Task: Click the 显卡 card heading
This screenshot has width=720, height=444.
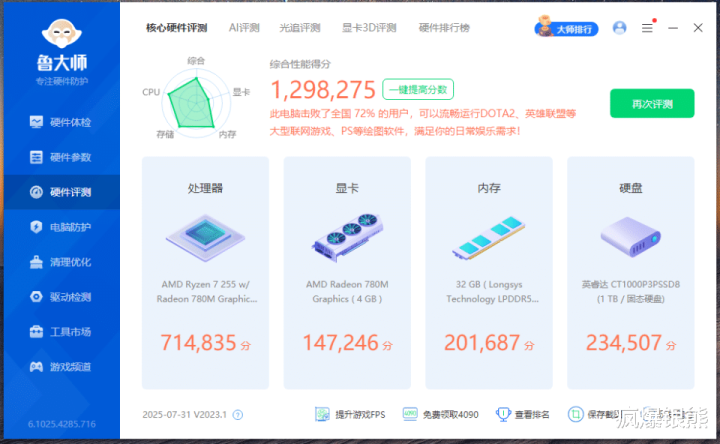Action: pyautogui.click(x=347, y=188)
